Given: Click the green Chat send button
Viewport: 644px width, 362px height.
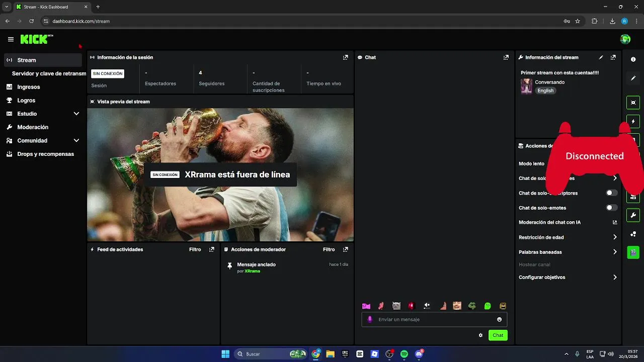Looking at the screenshot, I should [498, 335].
